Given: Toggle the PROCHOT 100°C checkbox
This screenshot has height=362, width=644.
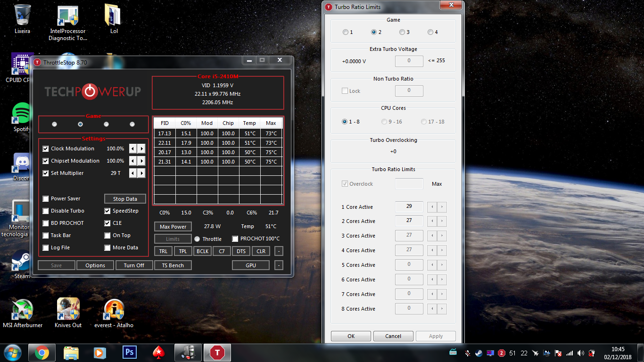Looking at the screenshot, I should (x=235, y=239).
